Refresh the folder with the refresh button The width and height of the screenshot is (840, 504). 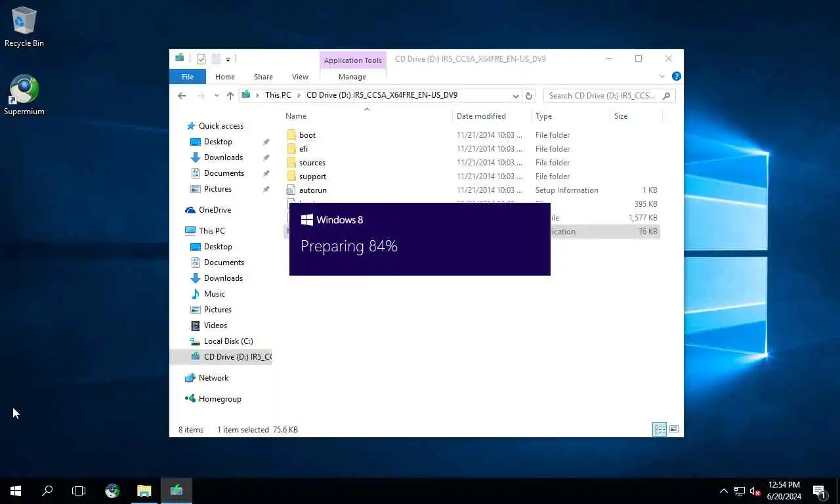pos(529,96)
